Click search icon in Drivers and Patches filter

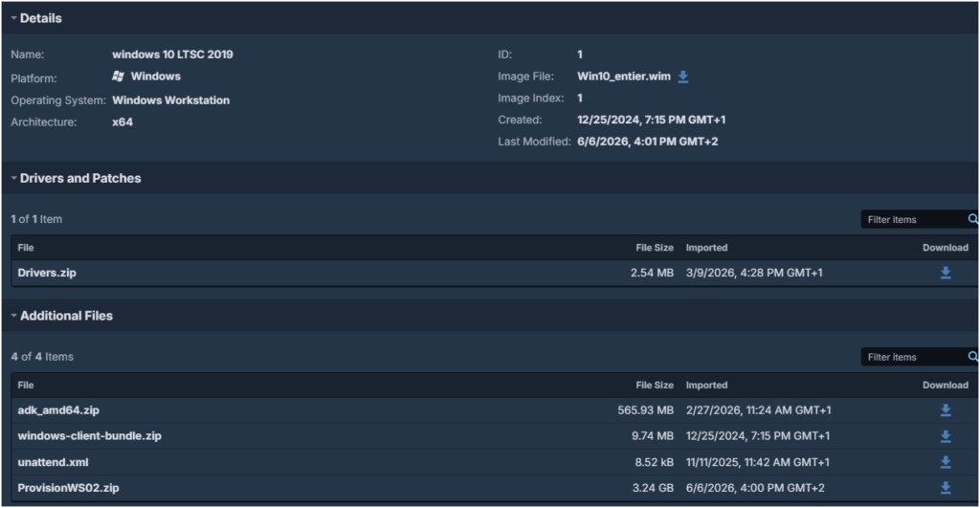point(972,219)
